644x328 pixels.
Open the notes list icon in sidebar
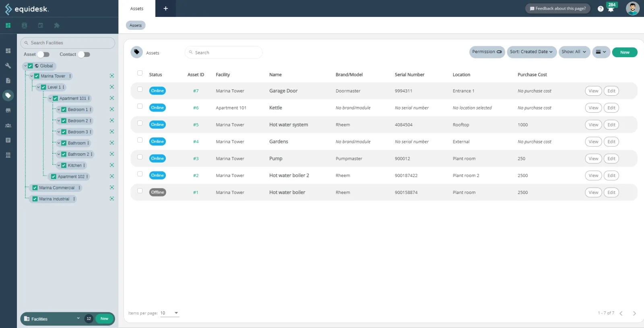[8, 140]
